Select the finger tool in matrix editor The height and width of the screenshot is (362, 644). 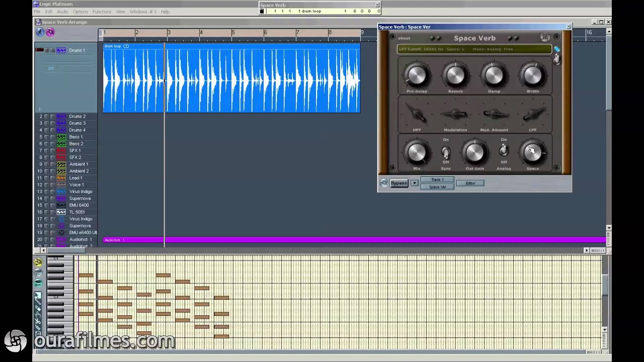point(38,315)
